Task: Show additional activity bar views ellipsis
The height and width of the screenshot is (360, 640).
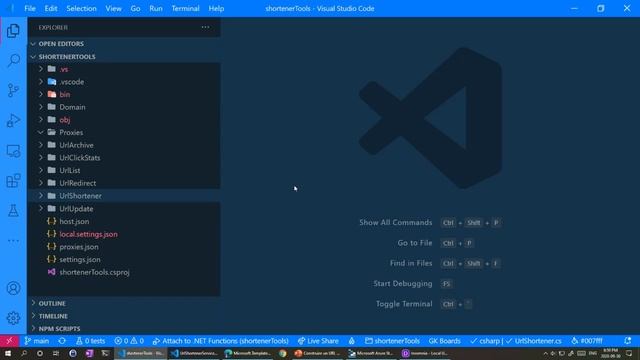Action: (x=13, y=241)
